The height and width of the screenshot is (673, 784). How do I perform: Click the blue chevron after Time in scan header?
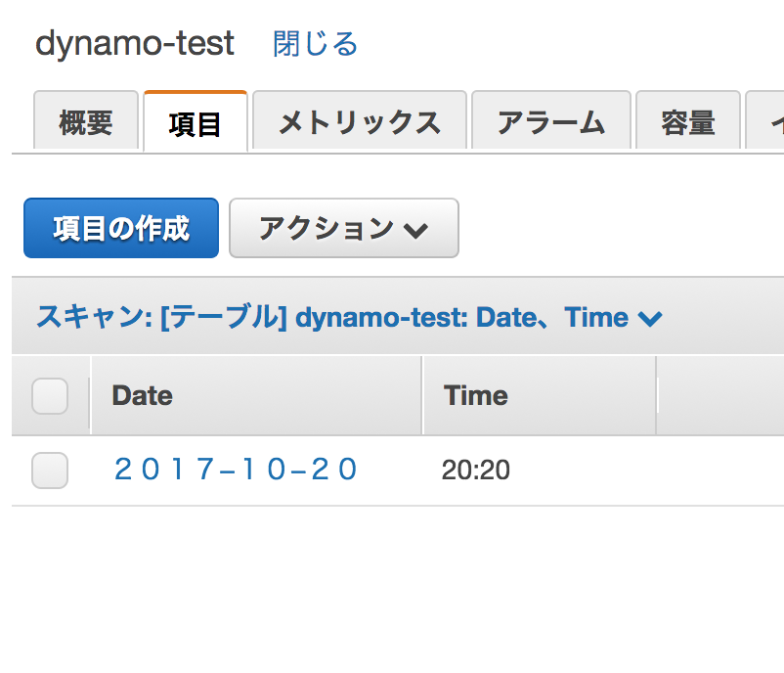pos(650,319)
